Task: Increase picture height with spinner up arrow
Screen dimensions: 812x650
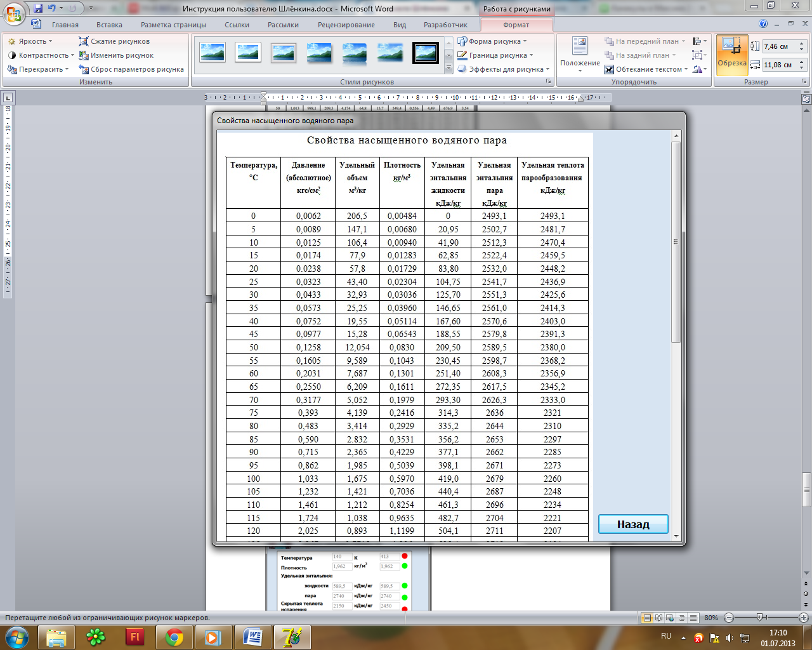Action: 801,43
